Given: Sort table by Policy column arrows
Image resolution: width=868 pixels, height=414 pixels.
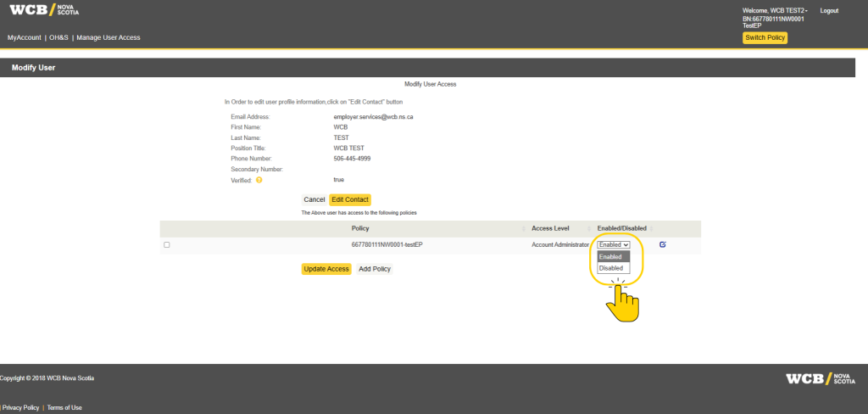Looking at the screenshot, I should (x=524, y=229).
